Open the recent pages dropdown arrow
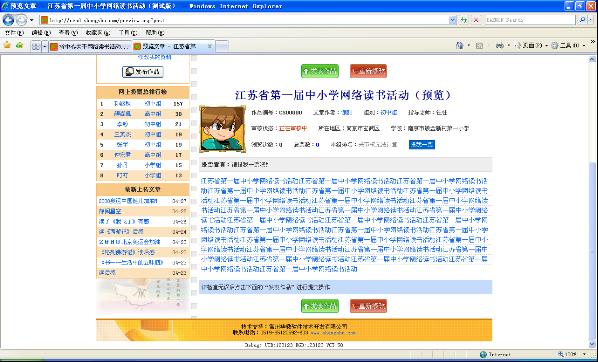Screen dimensions: 598x362 (32, 20)
